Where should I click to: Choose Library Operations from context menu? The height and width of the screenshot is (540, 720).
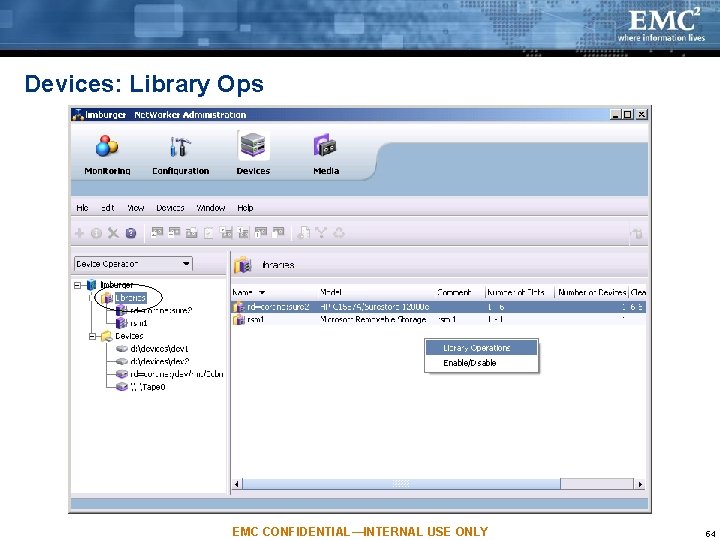(481, 348)
